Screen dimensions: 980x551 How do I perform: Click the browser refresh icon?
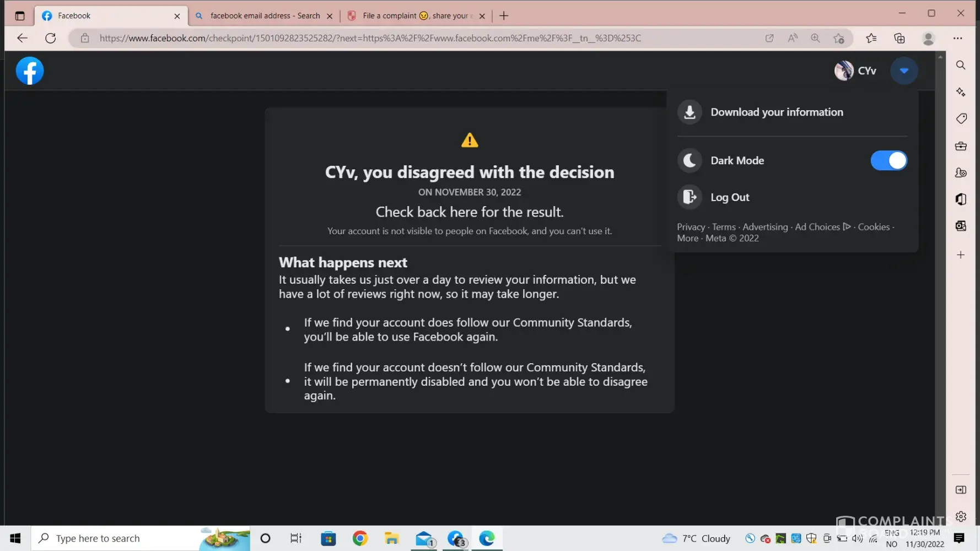point(50,38)
